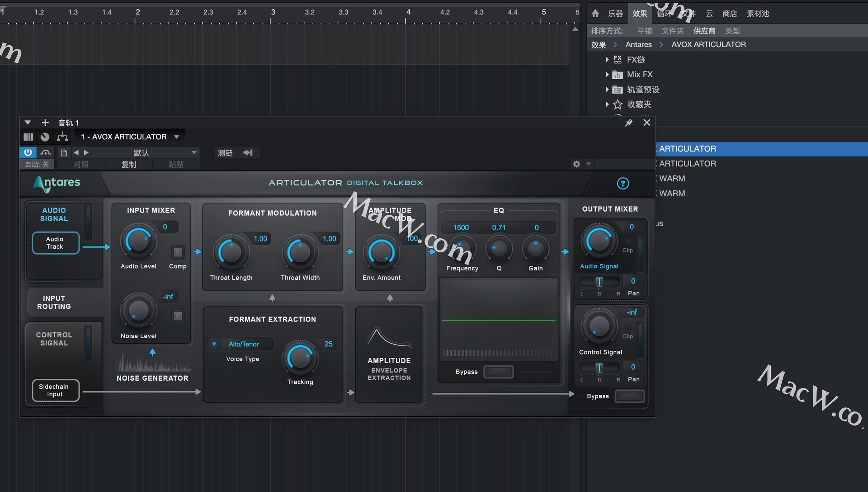Click the Tracking value field 25

coord(328,344)
